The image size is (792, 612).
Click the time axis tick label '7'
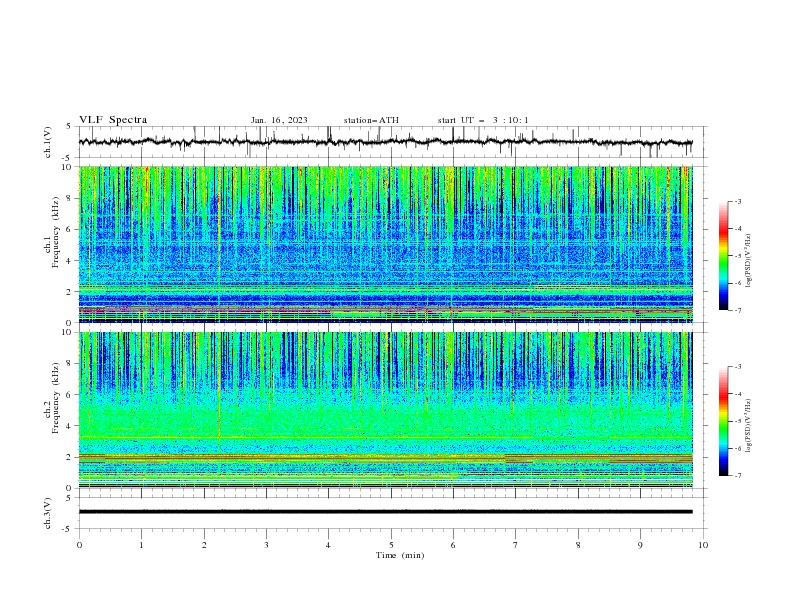pyautogui.click(x=516, y=545)
